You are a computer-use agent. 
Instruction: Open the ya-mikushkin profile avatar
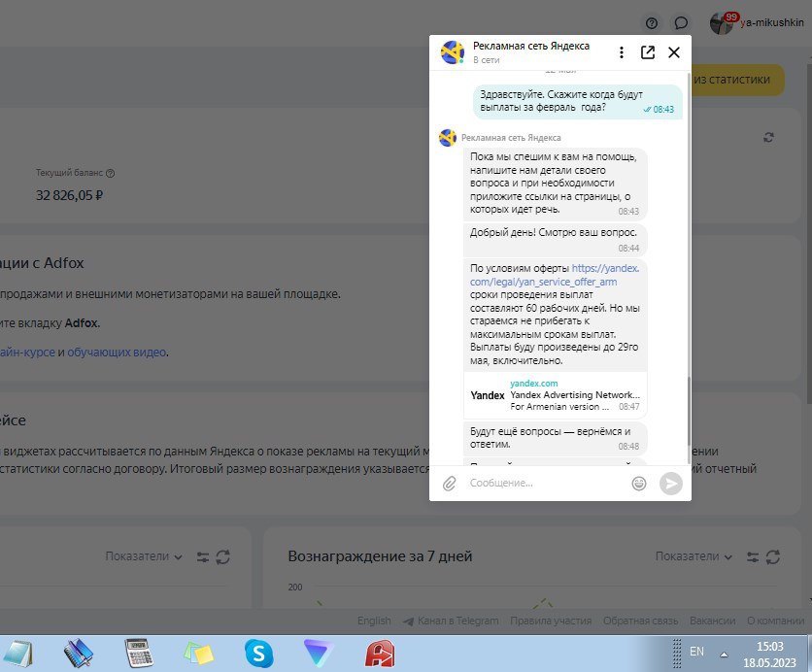pyautogui.click(x=722, y=24)
